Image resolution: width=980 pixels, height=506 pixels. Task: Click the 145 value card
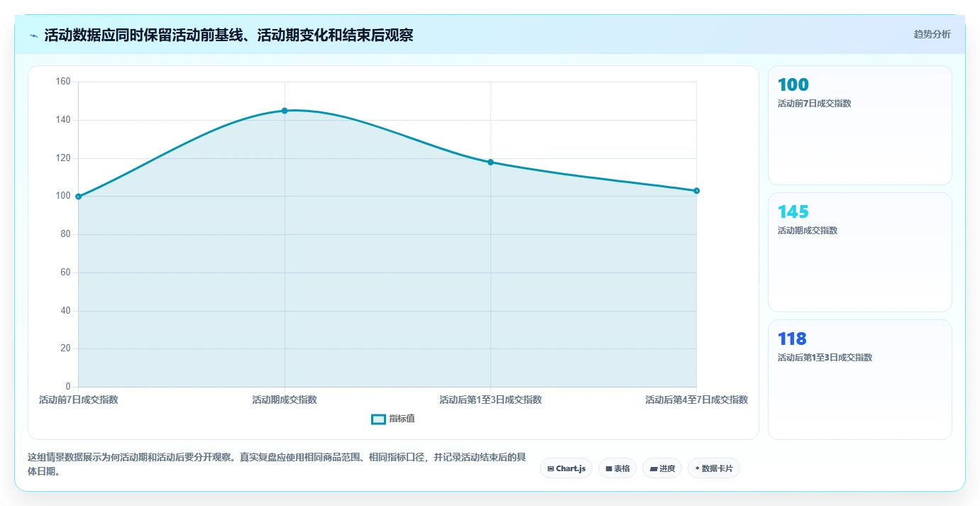859,252
